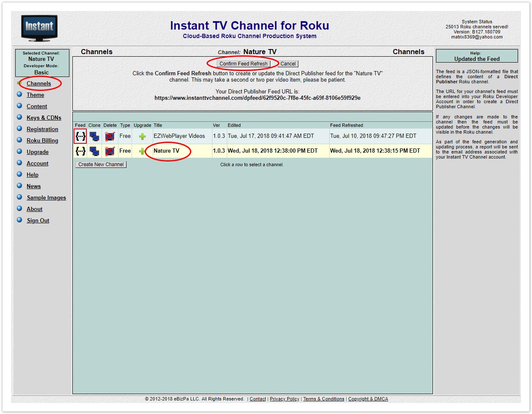
Task: Open Terms & Conditions link
Action: (324, 399)
